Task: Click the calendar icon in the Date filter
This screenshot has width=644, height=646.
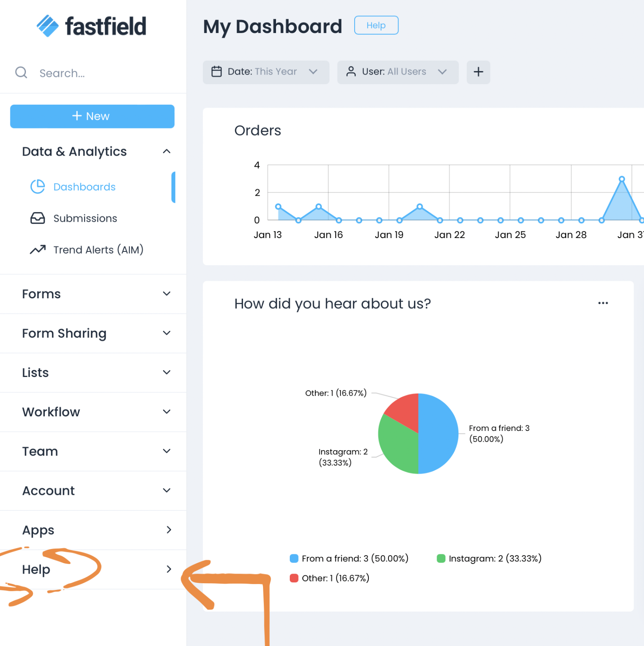Action: (x=217, y=72)
